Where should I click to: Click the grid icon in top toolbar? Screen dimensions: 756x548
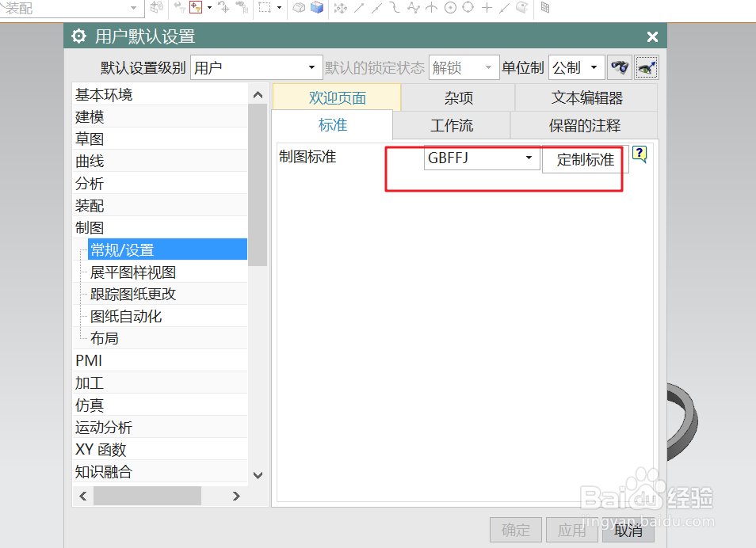pyautogui.click(x=545, y=7)
